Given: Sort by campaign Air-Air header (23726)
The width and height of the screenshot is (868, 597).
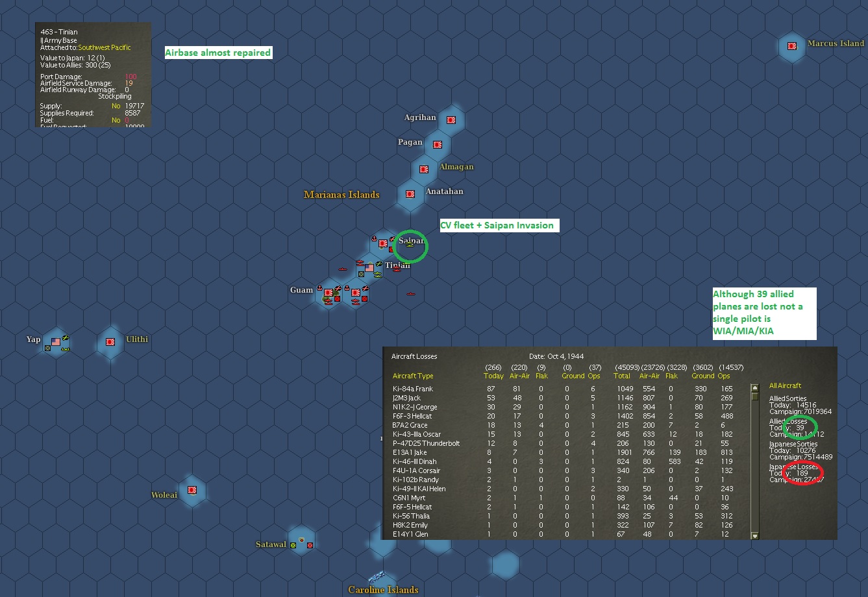Looking at the screenshot, I should coord(649,376).
